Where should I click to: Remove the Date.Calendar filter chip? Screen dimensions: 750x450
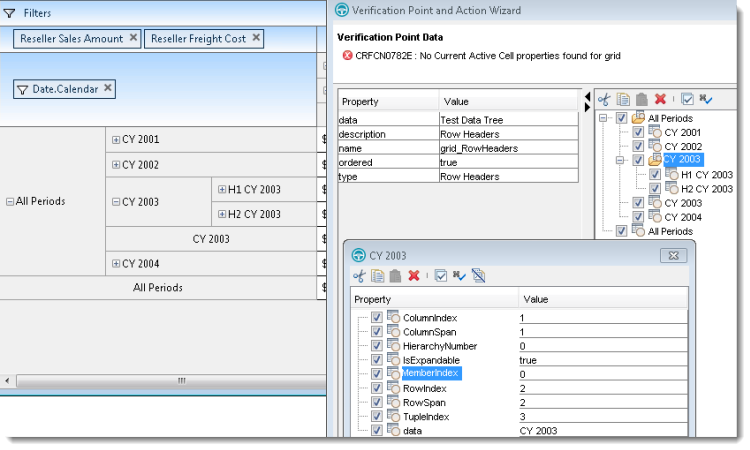tap(108, 89)
